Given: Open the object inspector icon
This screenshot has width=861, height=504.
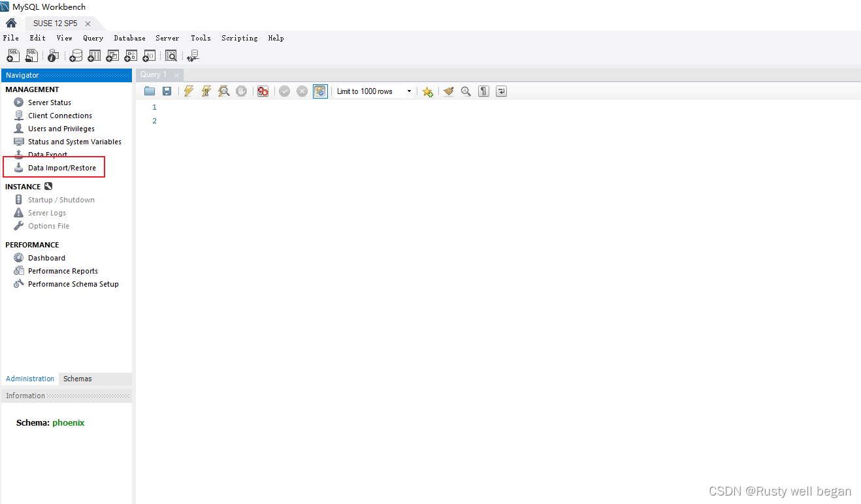Looking at the screenshot, I should click(x=54, y=56).
